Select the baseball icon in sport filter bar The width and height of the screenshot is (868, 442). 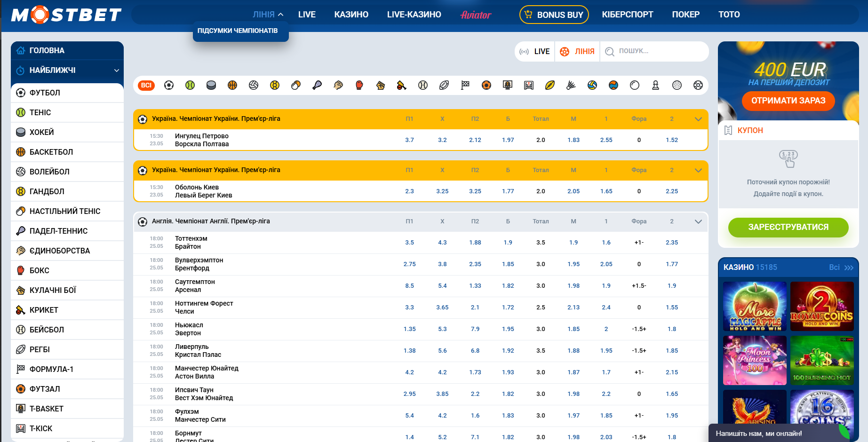pos(423,85)
